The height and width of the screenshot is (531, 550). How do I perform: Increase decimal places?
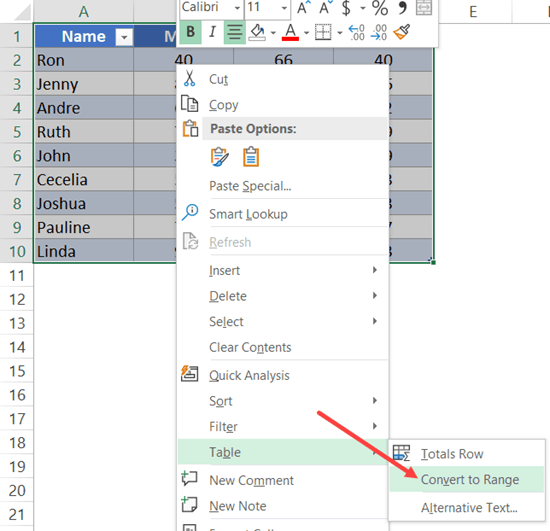tap(357, 32)
